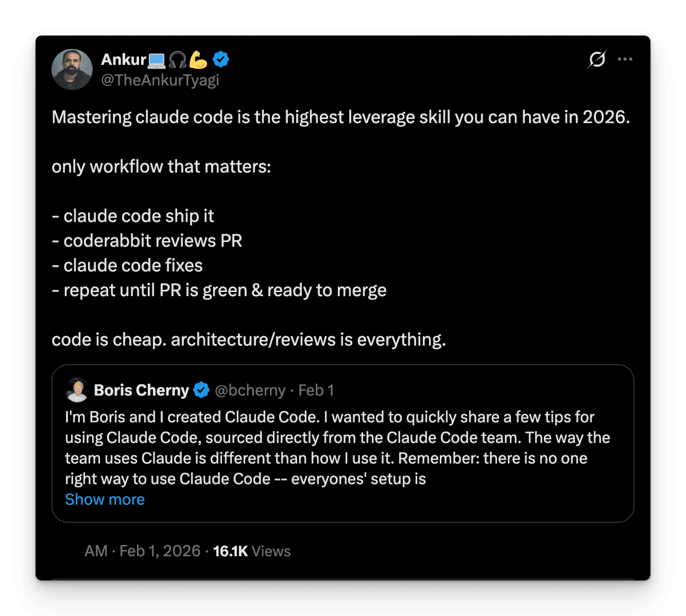Click Boris Cherny's display name
The width and height of the screenshot is (686, 616).
pyautogui.click(x=142, y=390)
